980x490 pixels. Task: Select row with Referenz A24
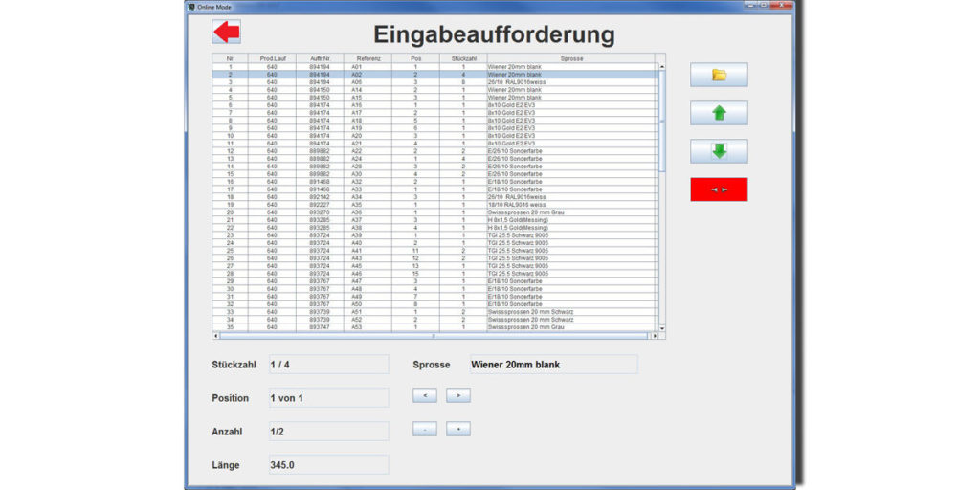pyautogui.click(x=435, y=158)
